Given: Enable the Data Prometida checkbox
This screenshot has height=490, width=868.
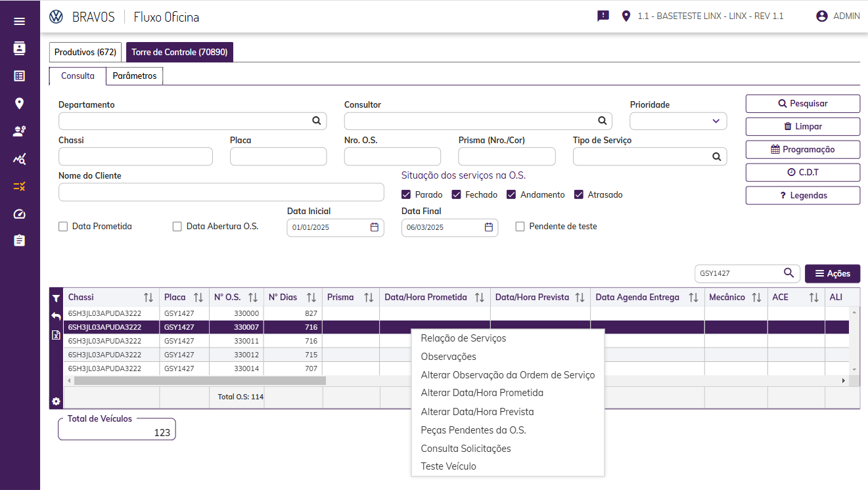Looking at the screenshot, I should click(x=63, y=227).
